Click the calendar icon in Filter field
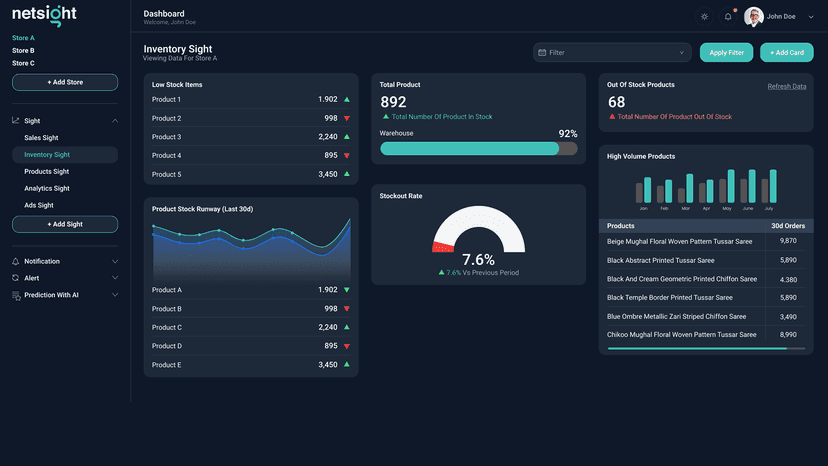This screenshot has width=828, height=466. (x=542, y=52)
